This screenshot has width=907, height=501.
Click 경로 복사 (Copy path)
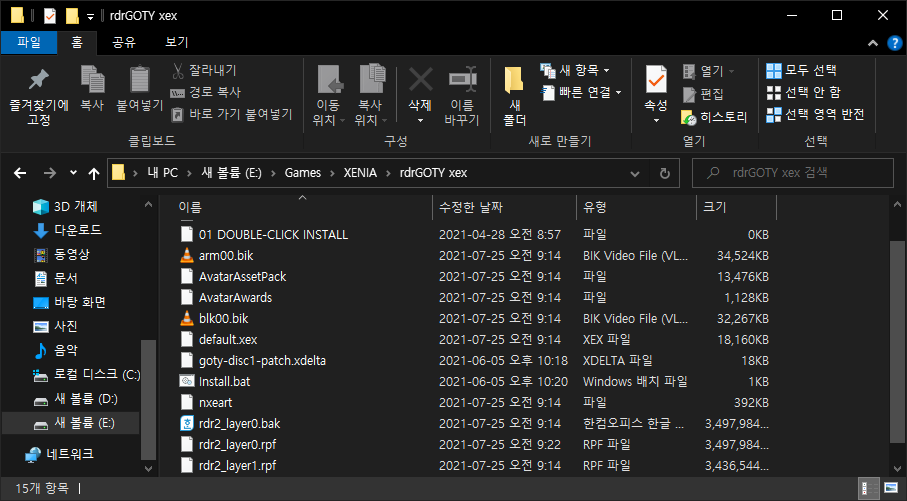[x=205, y=92]
